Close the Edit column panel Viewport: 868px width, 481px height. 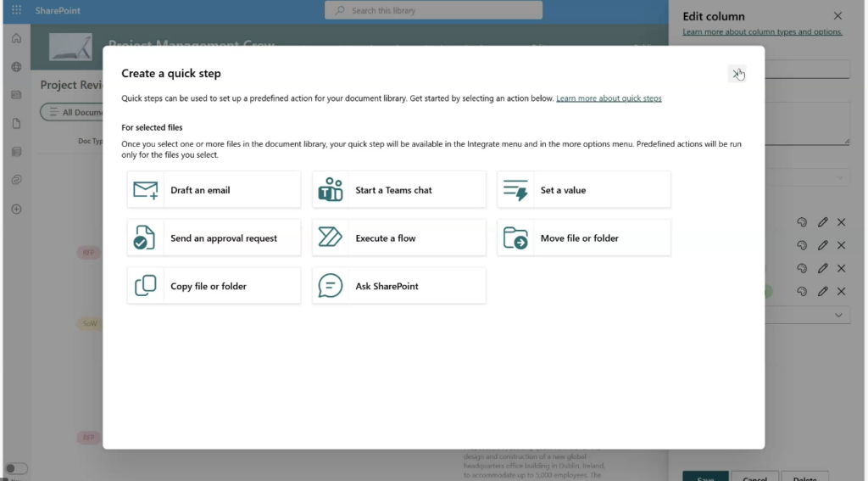pyautogui.click(x=837, y=16)
